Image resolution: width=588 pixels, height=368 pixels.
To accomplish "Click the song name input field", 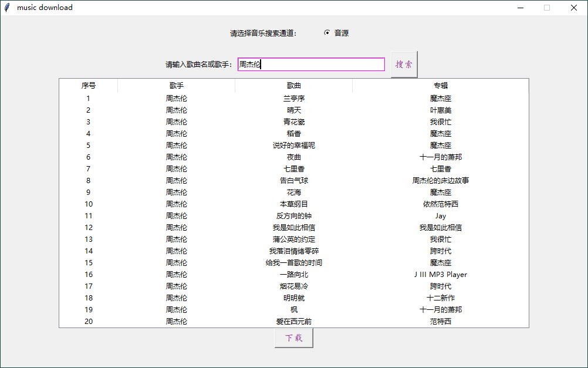I will coord(311,64).
